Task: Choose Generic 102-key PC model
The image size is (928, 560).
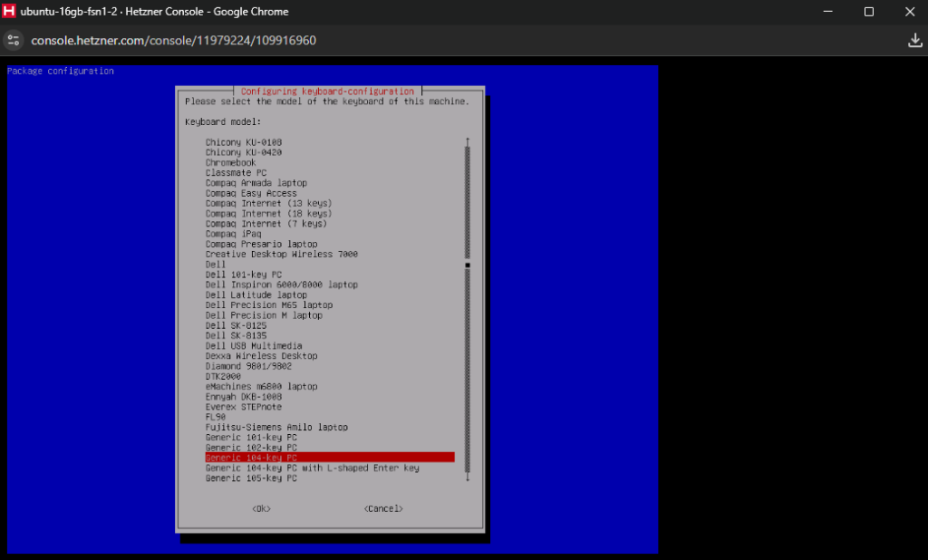Action: click(251, 448)
